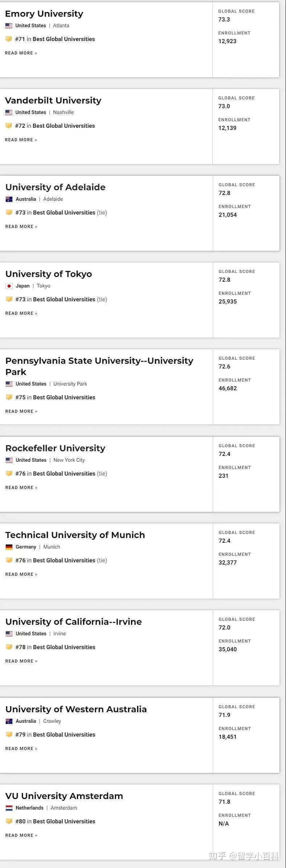Click Best Global Universities link beside #72
Image resolution: width=286 pixels, height=868 pixels.
tap(64, 126)
